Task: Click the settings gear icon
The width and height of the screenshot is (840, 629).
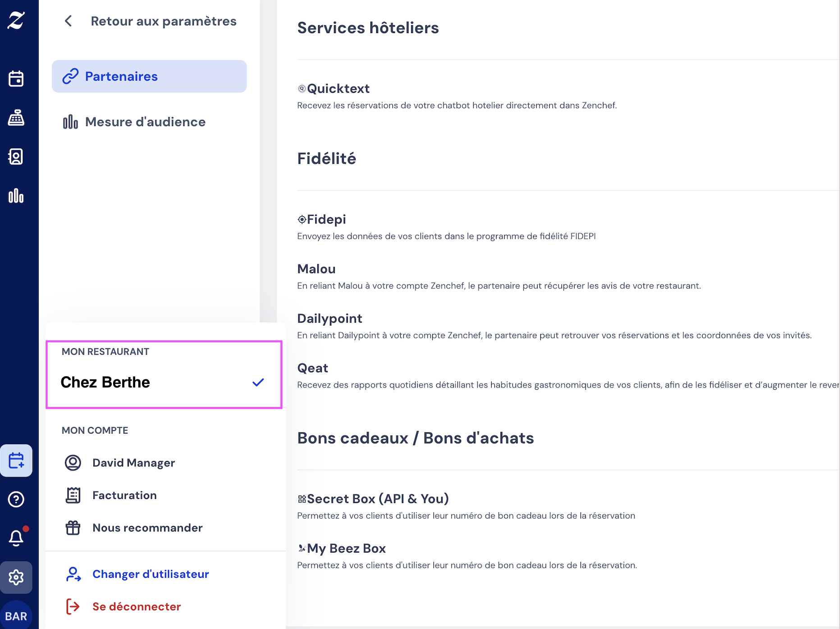Action: (x=16, y=577)
